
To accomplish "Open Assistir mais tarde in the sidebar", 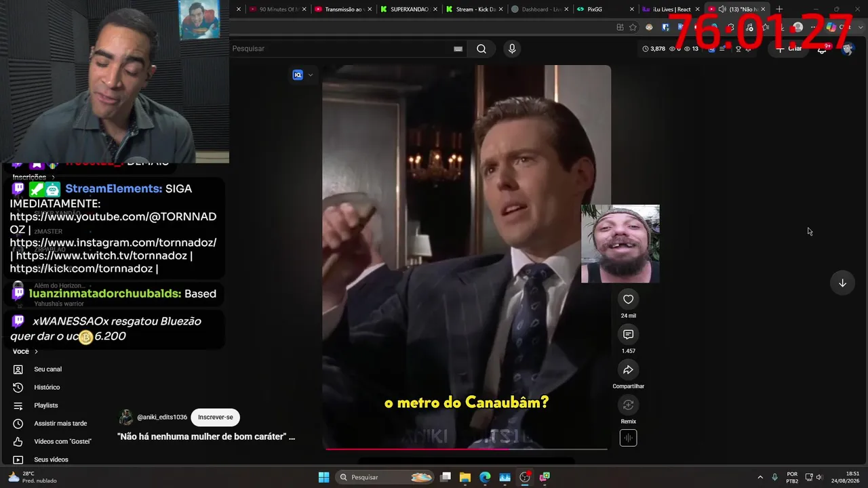I will [60, 424].
